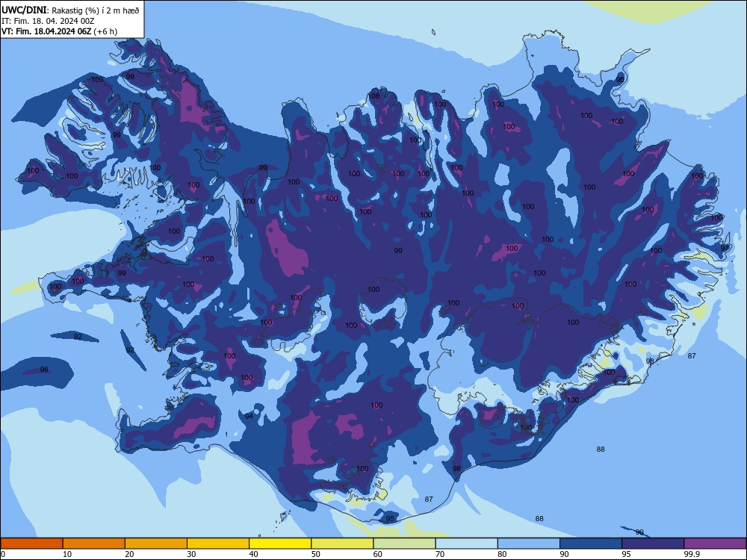Image resolution: width=747 pixels, height=560 pixels.
Task: Click the legend tick label '60'
Action: [x=378, y=554]
